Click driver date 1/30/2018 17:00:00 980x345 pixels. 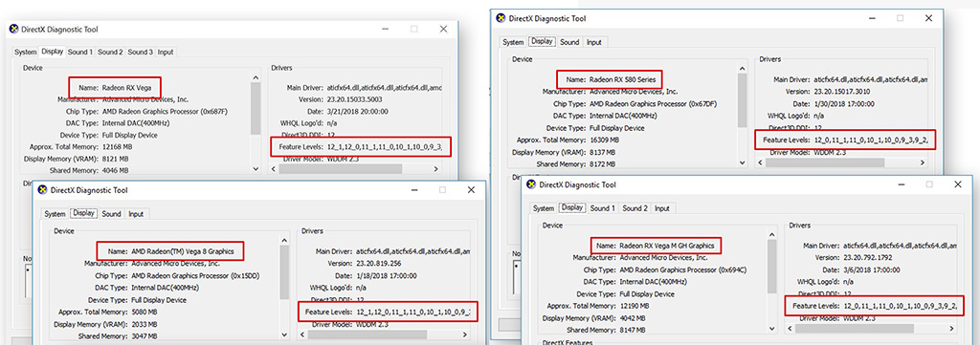[x=845, y=103]
